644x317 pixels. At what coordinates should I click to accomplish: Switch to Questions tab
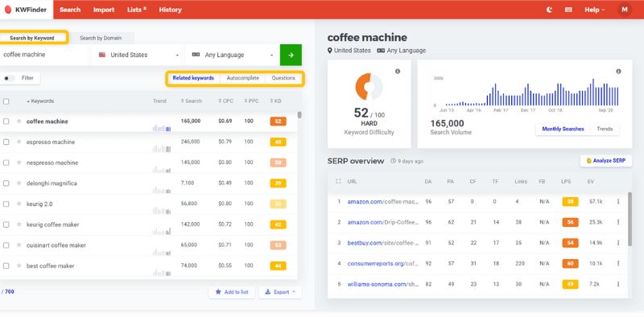[283, 78]
